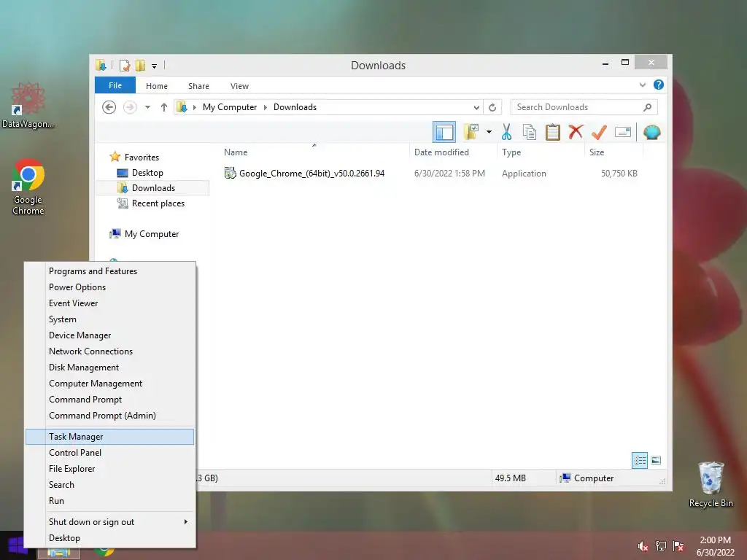747x560 pixels.
Task: Open the File ribbon tab
Action: pyautogui.click(x=115, y=85)
